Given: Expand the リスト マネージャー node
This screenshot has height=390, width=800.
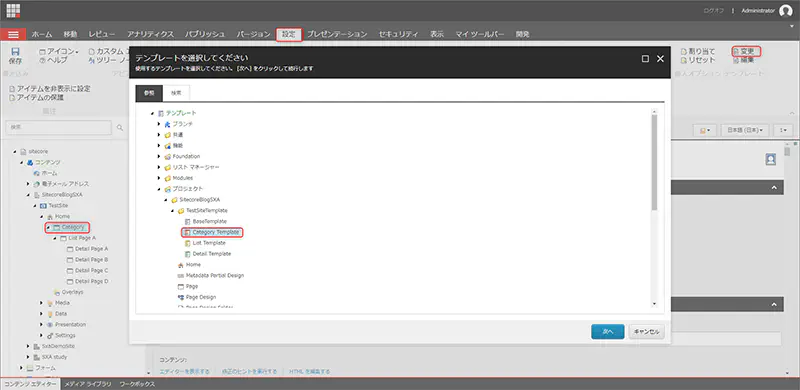Looking at the screenshot, I should tap(159, 167).
